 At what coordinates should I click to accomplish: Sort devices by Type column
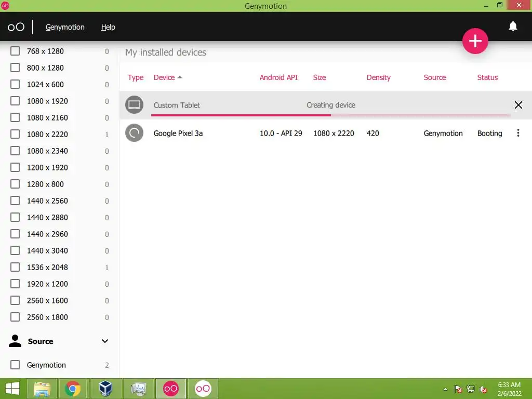coord(136,77)
